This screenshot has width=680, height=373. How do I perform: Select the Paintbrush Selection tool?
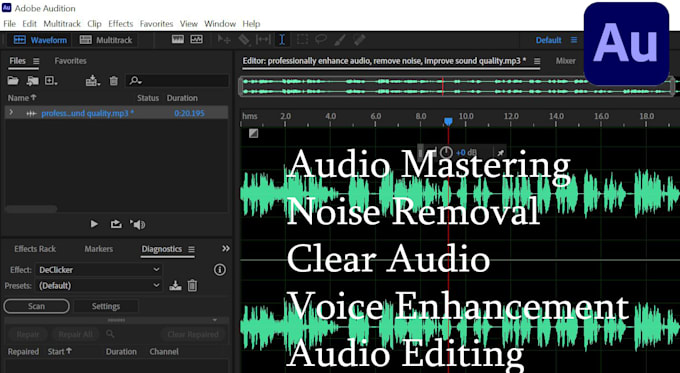340,40
